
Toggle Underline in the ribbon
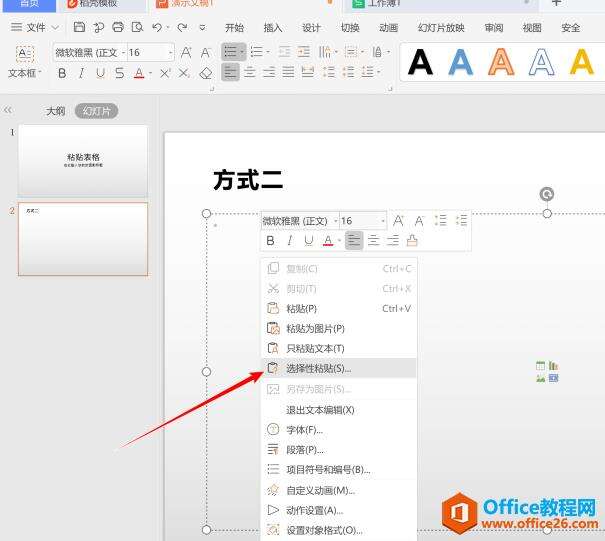click(100, 73)
